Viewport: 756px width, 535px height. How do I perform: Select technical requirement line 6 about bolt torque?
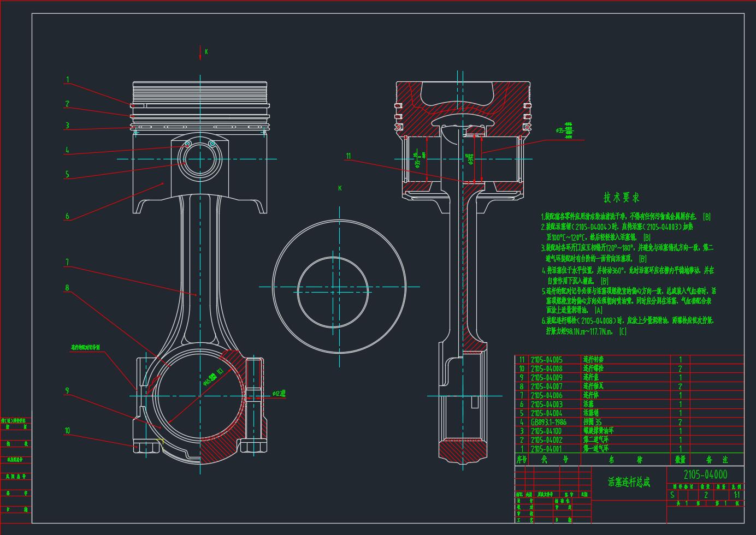[627, 320]
